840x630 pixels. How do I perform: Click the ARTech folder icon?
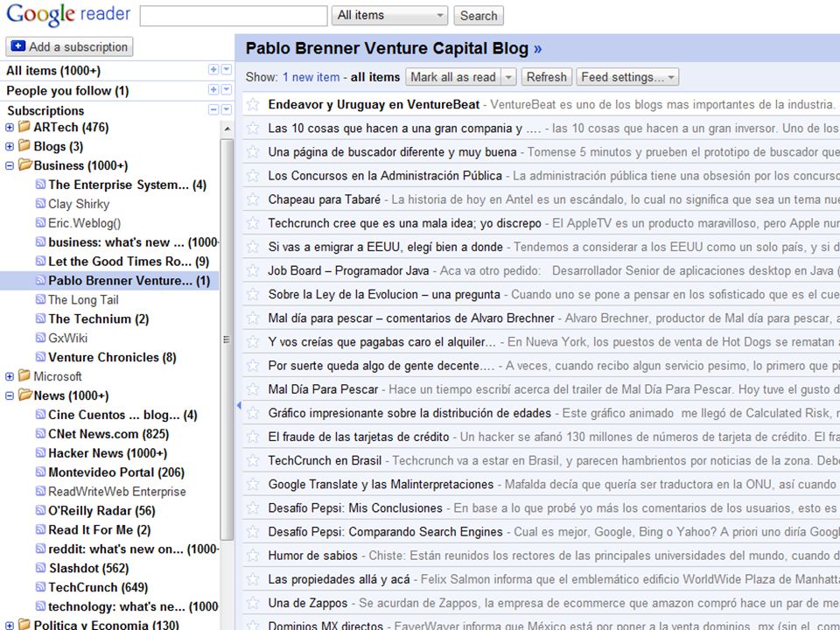pos(24,127)
